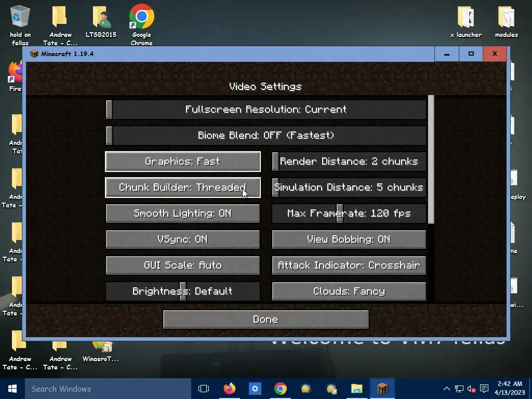This screenshot has height=399, width=532.
Task: Toggle Smooth Lighting: ON
Action: click(x=183, y=214)
